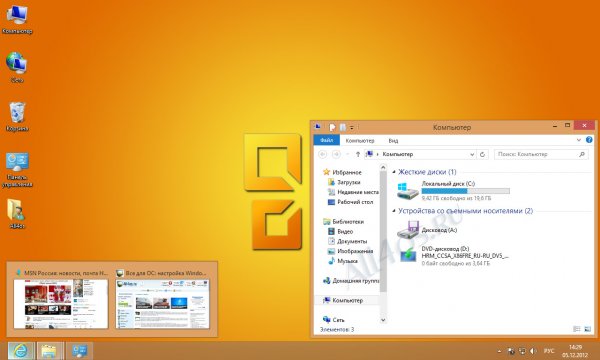Viewport: 600px width, 360px height.
Task: Click New folder icon in quick access toolbar
Action: pos(343,127)
